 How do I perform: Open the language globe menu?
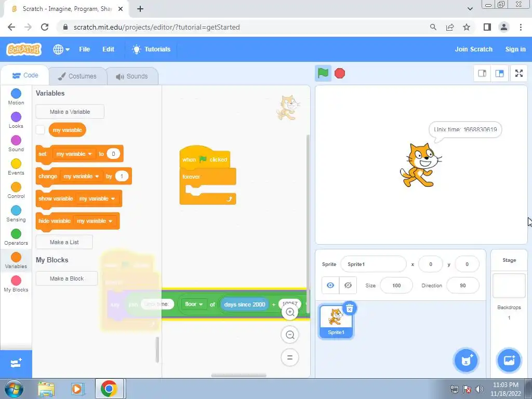[61, 49]
